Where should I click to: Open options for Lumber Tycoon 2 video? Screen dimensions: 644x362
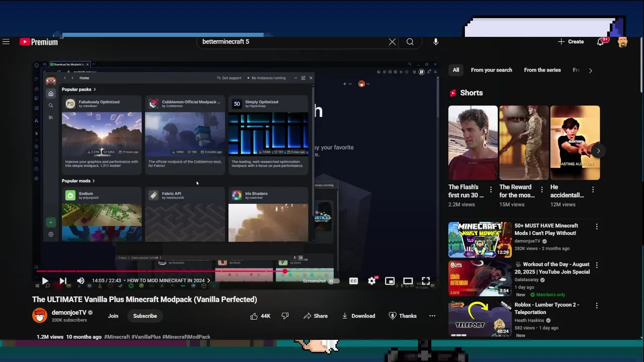tap(597, 305)
